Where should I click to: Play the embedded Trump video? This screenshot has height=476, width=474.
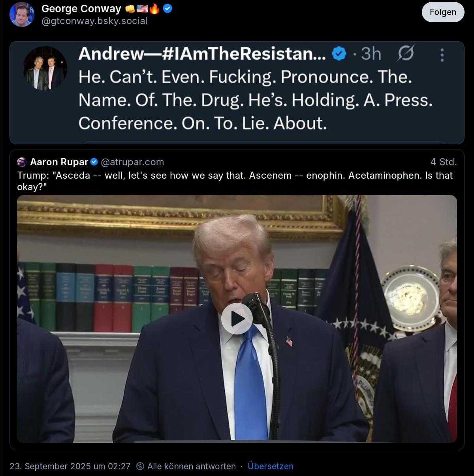tap(237, 319)
